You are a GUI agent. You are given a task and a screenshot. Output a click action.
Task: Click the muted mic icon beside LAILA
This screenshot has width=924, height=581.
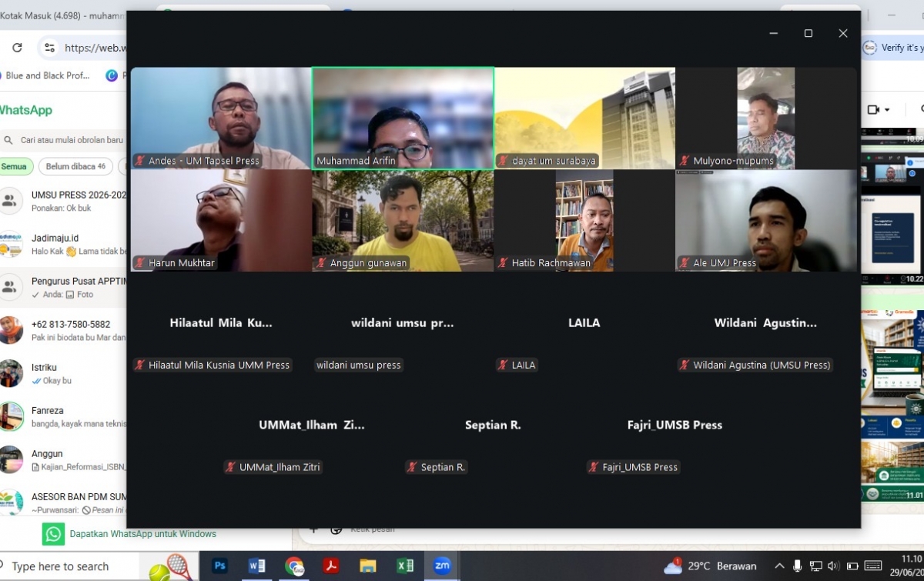tap(503, 366)
